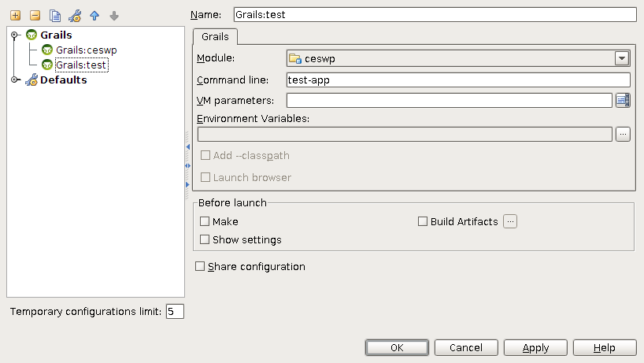Collapse right panel with splitter arrow
644x363 pixels.
(x=187, y=185)
